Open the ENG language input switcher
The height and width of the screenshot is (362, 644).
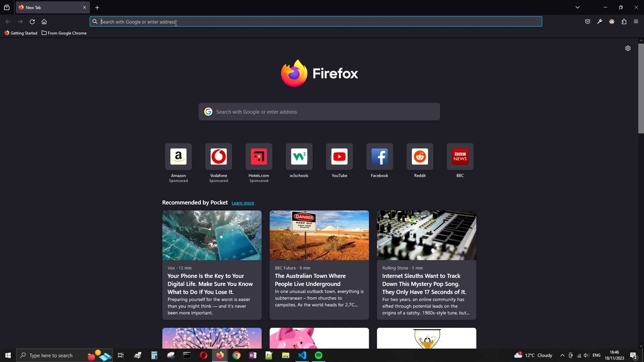(x=597, y=355)
